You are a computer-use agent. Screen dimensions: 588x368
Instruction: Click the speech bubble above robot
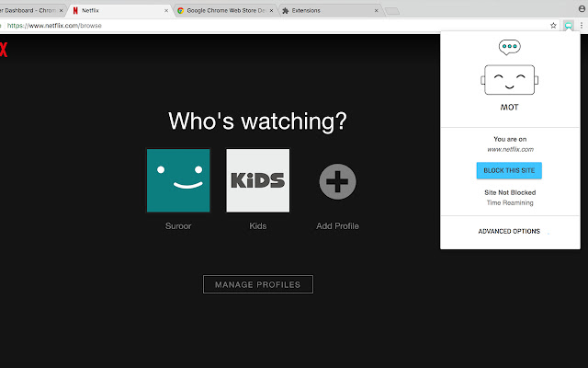[x=509, y=47]
